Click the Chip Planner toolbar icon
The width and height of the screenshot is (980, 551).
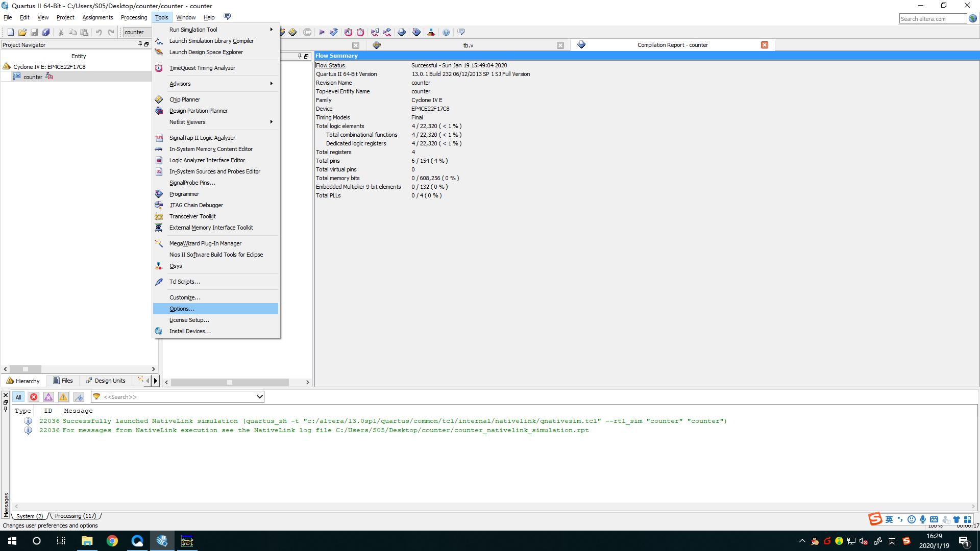(x=292, y=32)
